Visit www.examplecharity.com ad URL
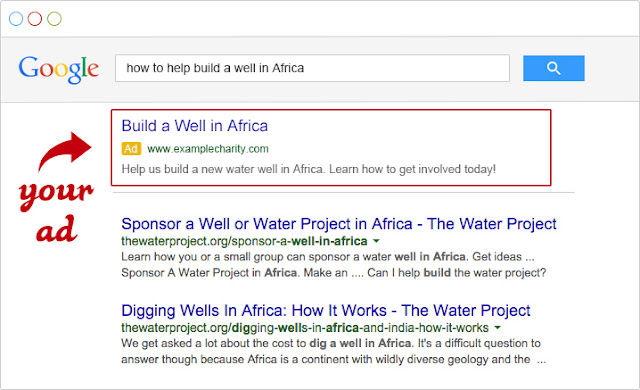This screenshot has width=640, height=390. [x=208, y=149]
